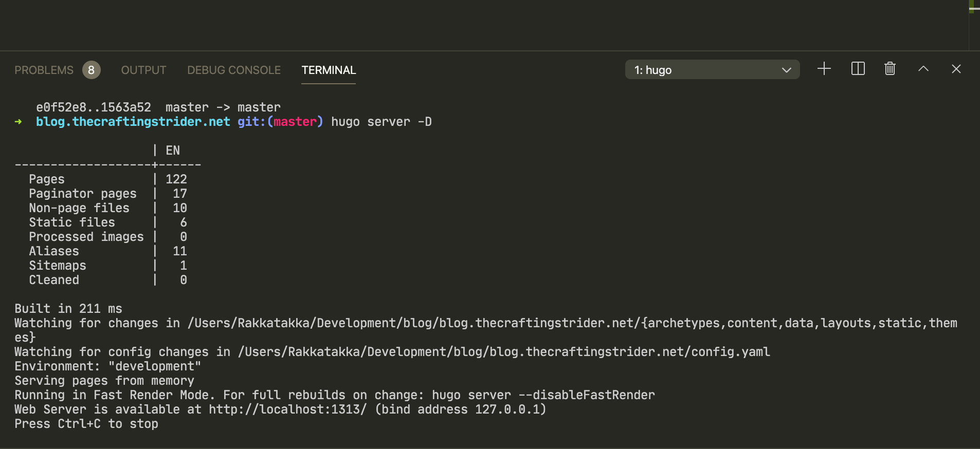Click the 'Aliases' row label

(x=54, y=251)
